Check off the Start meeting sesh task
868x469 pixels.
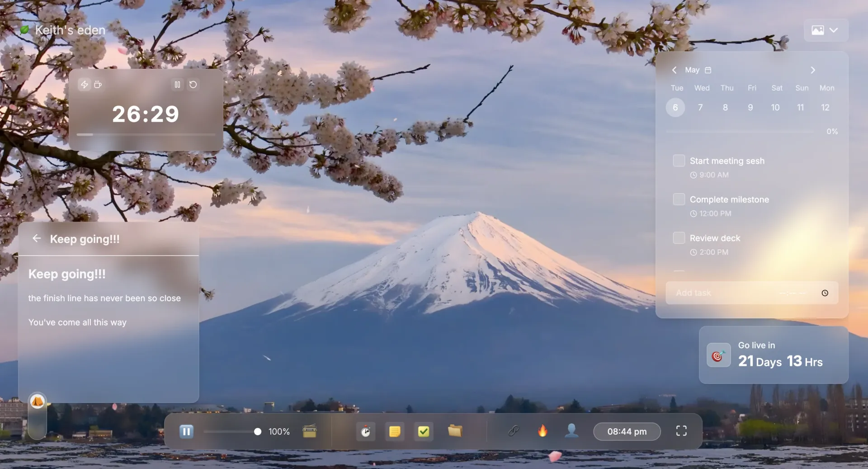click(x=679, y=161)
